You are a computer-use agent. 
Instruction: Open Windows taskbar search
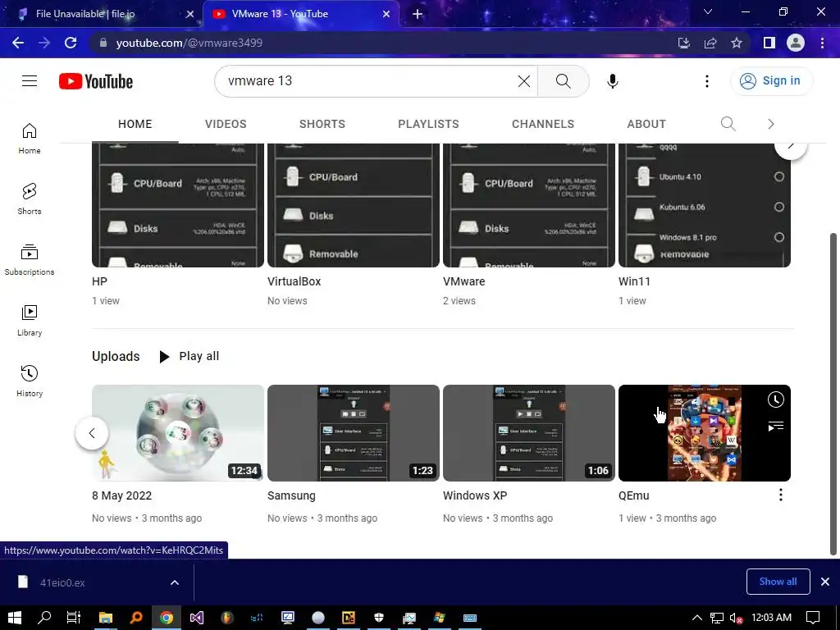click(44, 618)
